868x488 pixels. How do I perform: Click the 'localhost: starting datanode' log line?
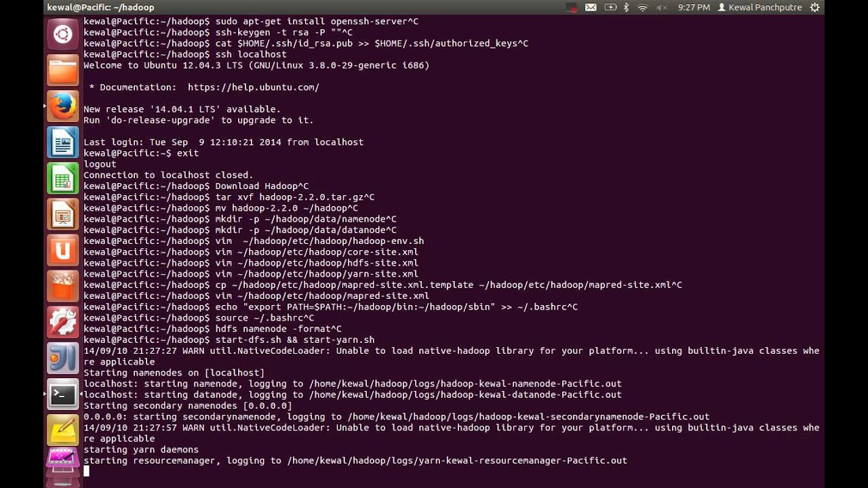pos(353,394)
